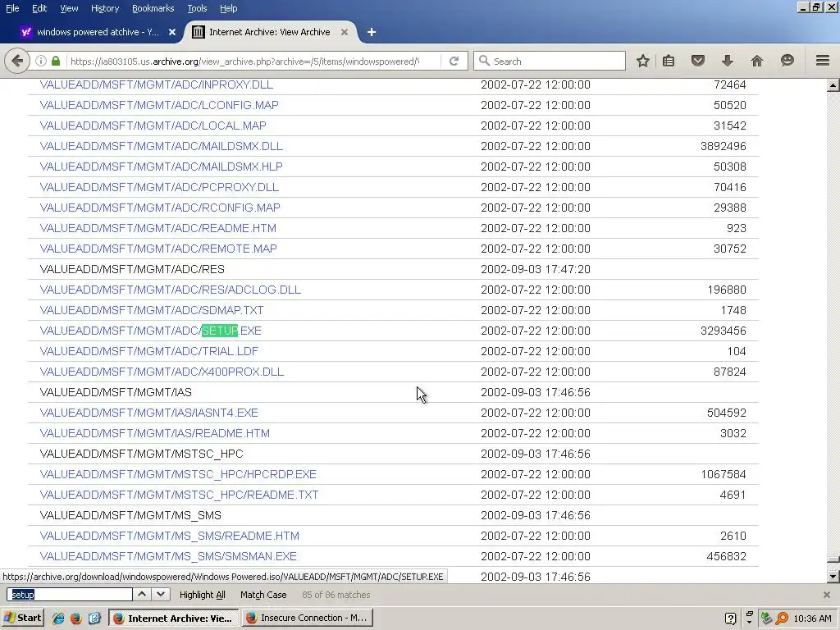Viewport: 840px width, 630px height.
Task: Click the 85 of 86 matches text
Action: click(336, 595)
